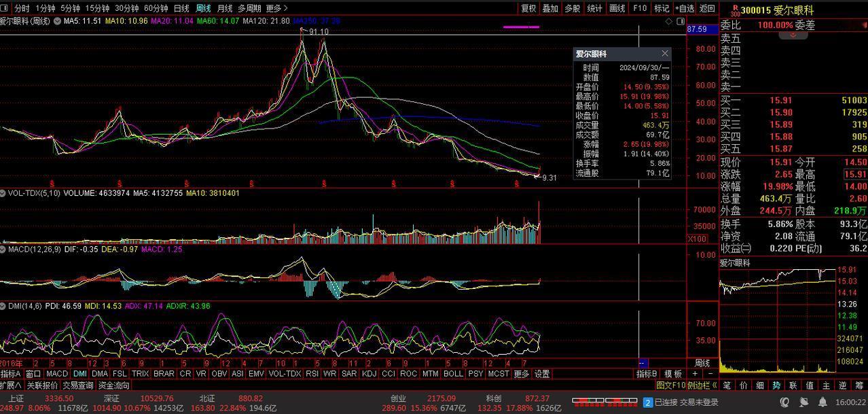The height and width of the screenshot is (414, 868).
Task: Switch chart to 30分钟 period
Action: pyautogui.click(x=126, y=8)
